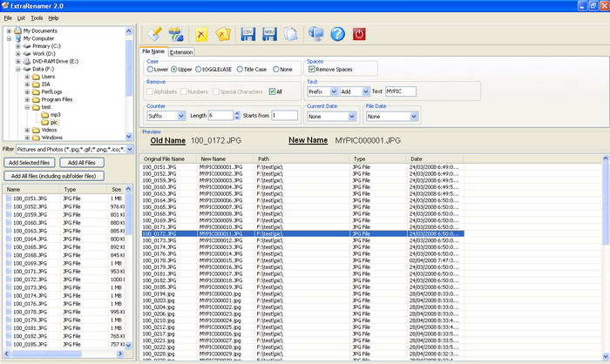
Task: Switch to the File Name tab
Action: click(153, 51)
